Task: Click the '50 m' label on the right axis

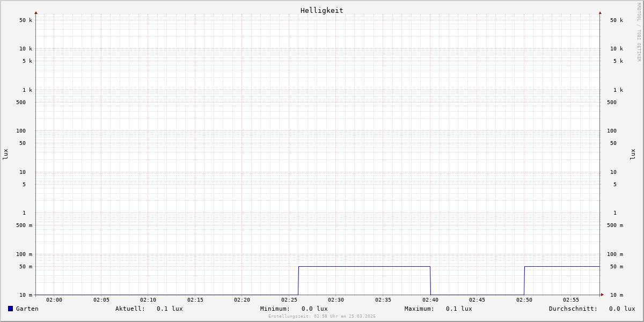Action: (617, 267)
